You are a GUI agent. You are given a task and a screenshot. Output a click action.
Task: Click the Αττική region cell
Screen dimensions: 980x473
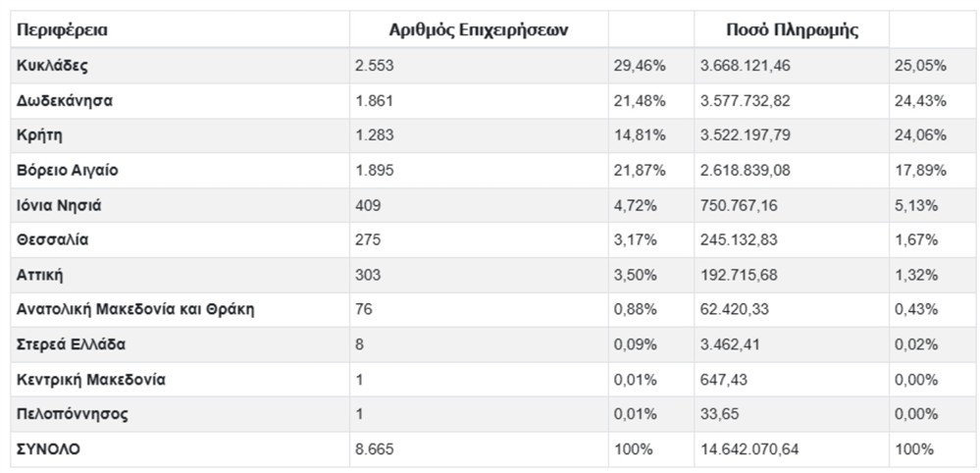coord(40,275)
